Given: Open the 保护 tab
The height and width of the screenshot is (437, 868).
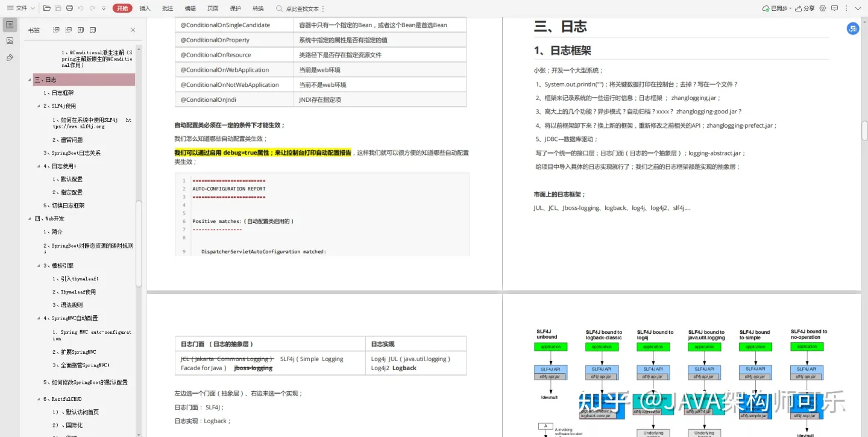Looking at the screenshot, I should [236, 8].
